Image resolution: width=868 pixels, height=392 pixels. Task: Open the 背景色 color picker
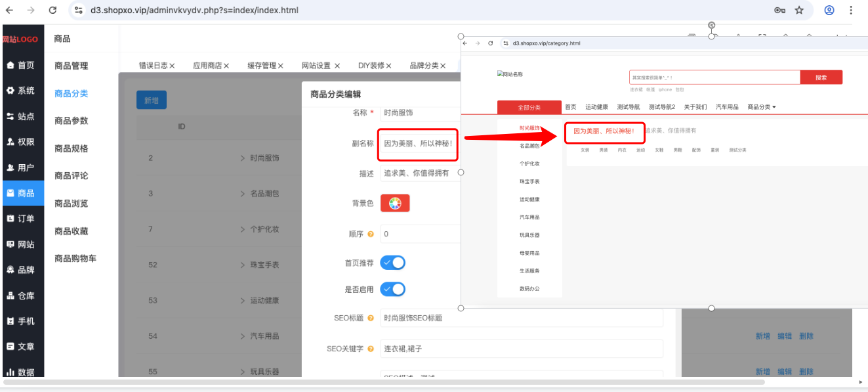pyautogui.click(x=395, y=204)
